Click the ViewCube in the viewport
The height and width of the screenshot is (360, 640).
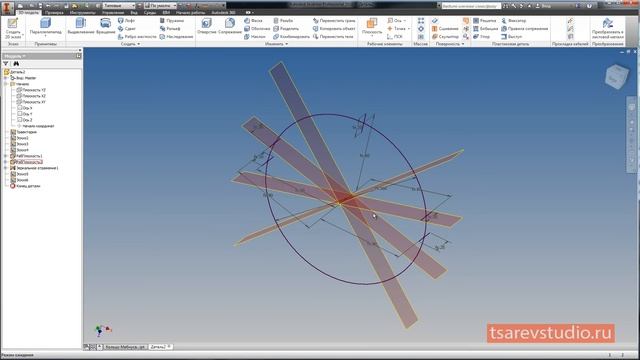tap(616, 76)
